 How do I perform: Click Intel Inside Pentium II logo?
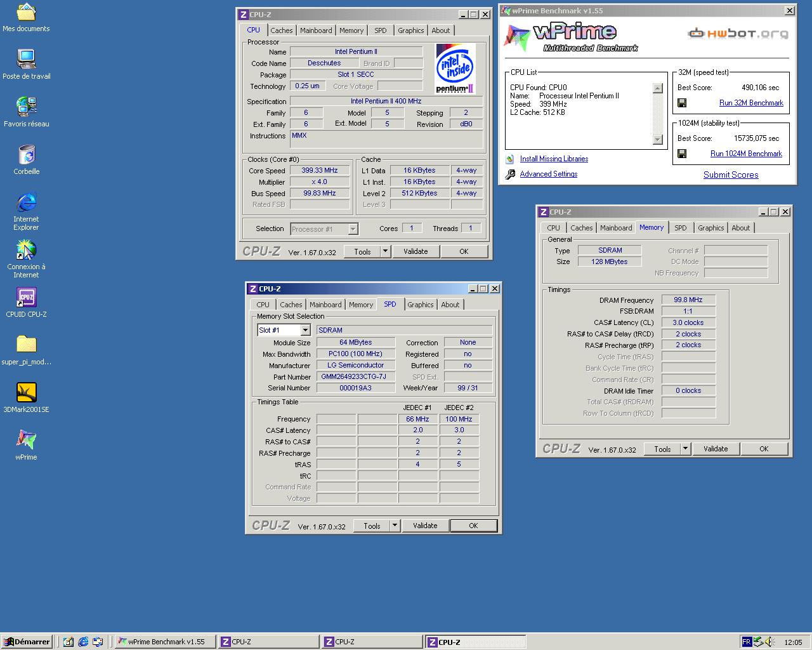pyautogui.click(x=455, y=69)
